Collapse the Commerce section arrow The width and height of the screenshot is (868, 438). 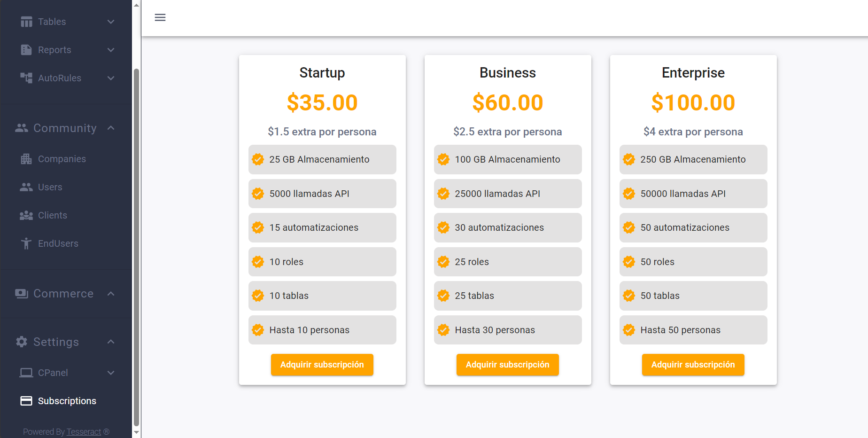(x=111, y=294)
